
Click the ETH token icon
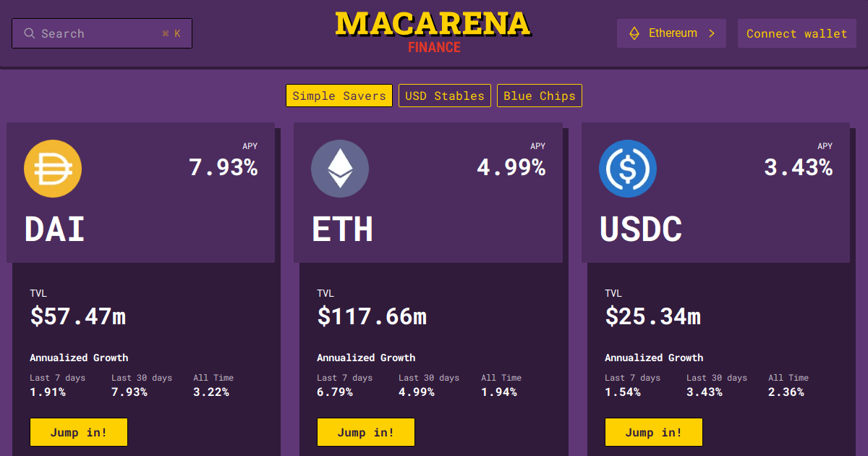pos(340,169)
